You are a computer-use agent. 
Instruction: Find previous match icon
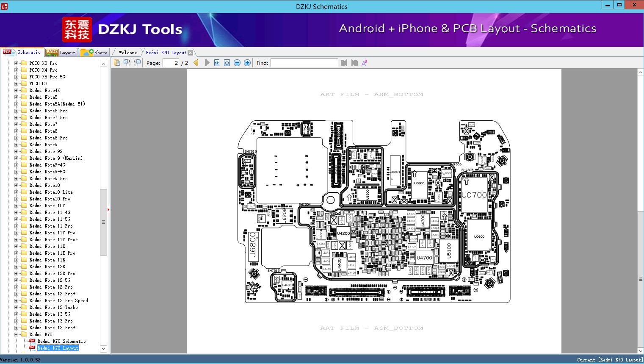pyautogui.click(x=344, y=63)
